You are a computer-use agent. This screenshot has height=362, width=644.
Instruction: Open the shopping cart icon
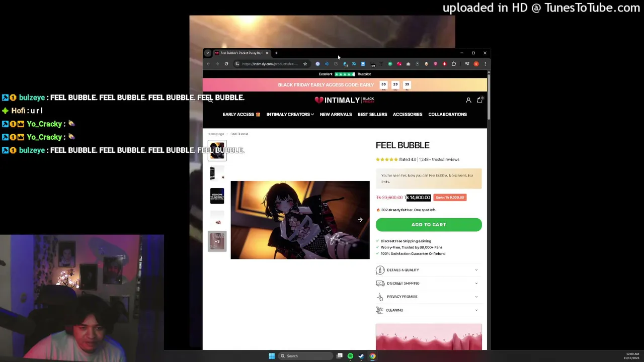480,100
